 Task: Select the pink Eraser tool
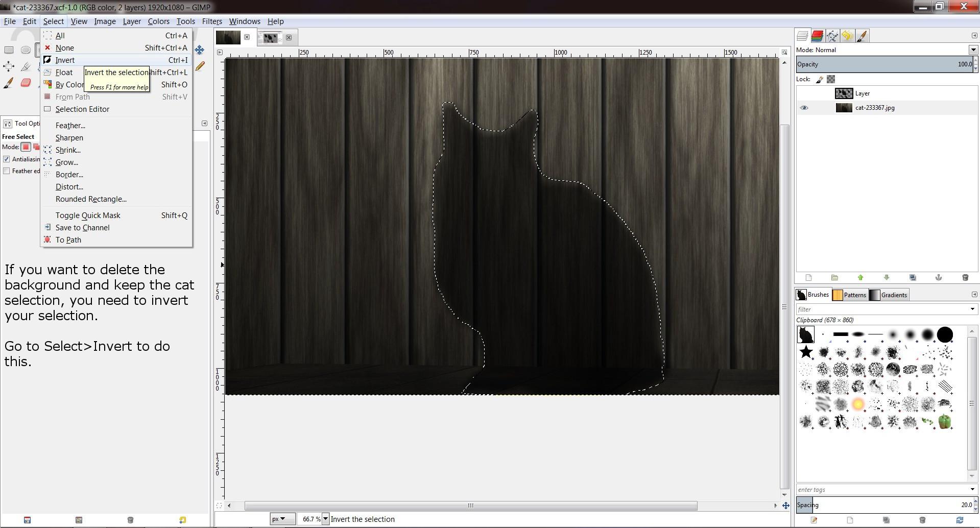tap(26, 83)
